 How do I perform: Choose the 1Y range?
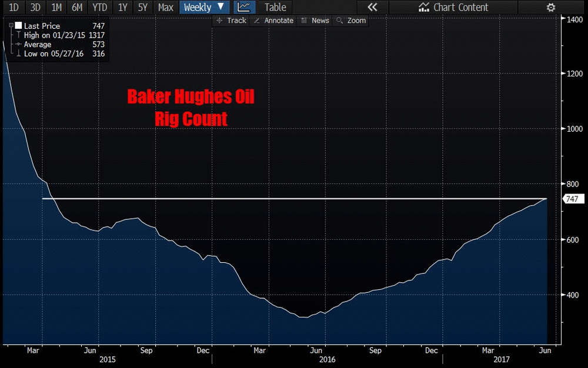123,7
